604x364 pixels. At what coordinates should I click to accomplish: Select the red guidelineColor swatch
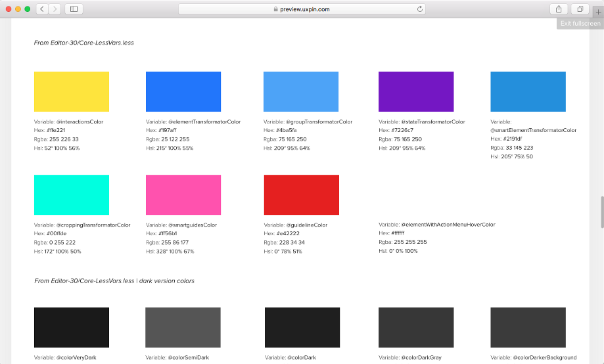301,194
